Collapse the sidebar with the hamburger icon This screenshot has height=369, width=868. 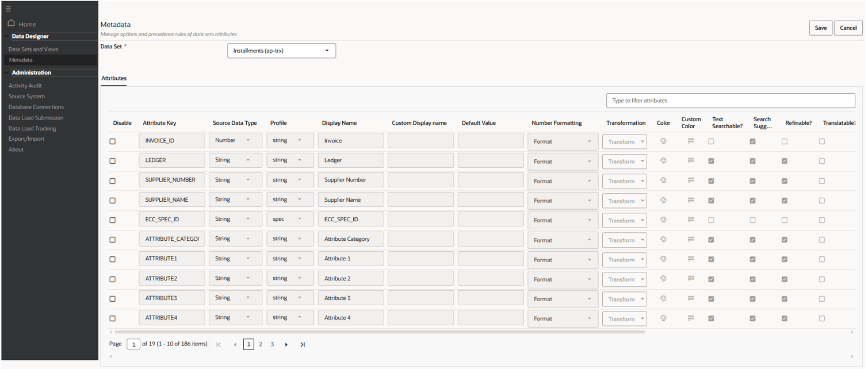[8, 9]
